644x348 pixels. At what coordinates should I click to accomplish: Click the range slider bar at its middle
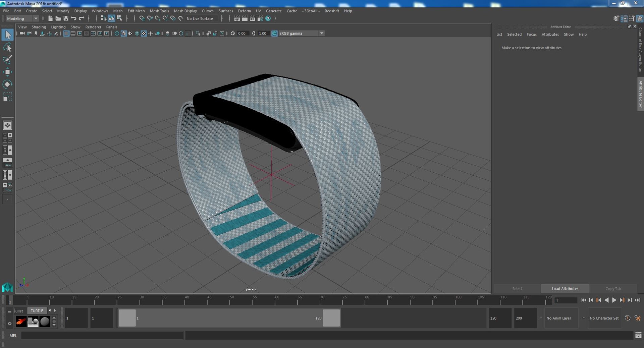[x=229, y=318]
